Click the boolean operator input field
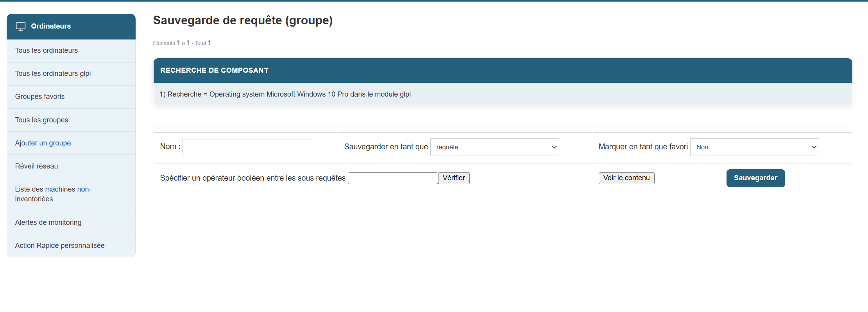 click(x=392, y=178)
